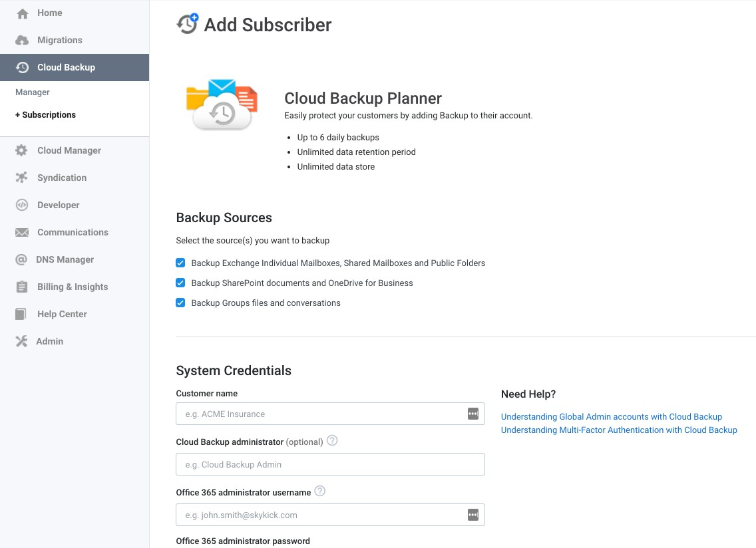The image size is (756, 548).
Task: Open the Admin section
Action: 75,341
